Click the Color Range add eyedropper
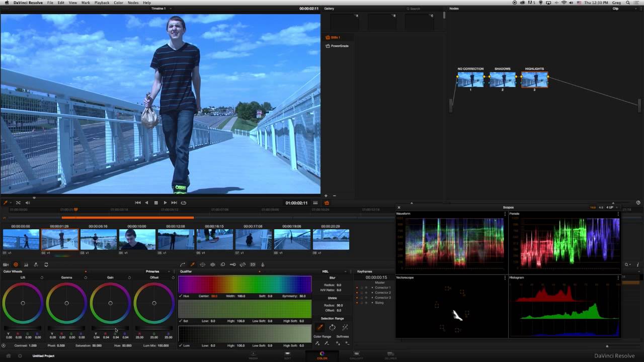 [x=317, y=343]
